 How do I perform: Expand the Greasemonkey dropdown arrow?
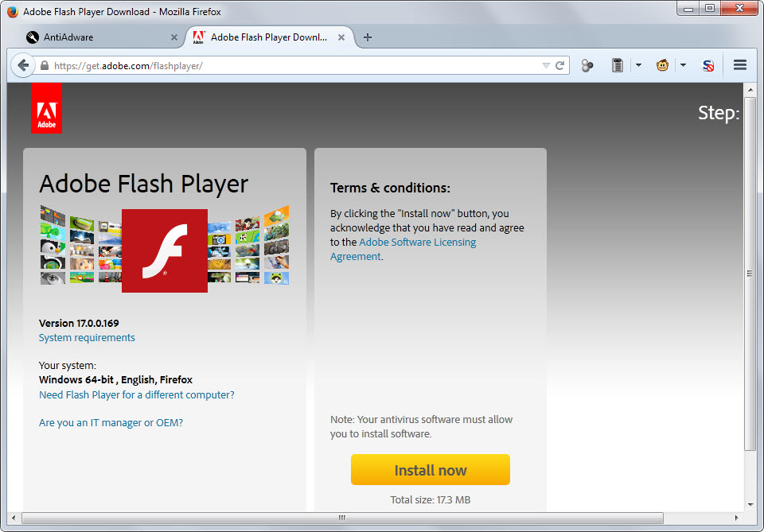[x=683, y=64]
